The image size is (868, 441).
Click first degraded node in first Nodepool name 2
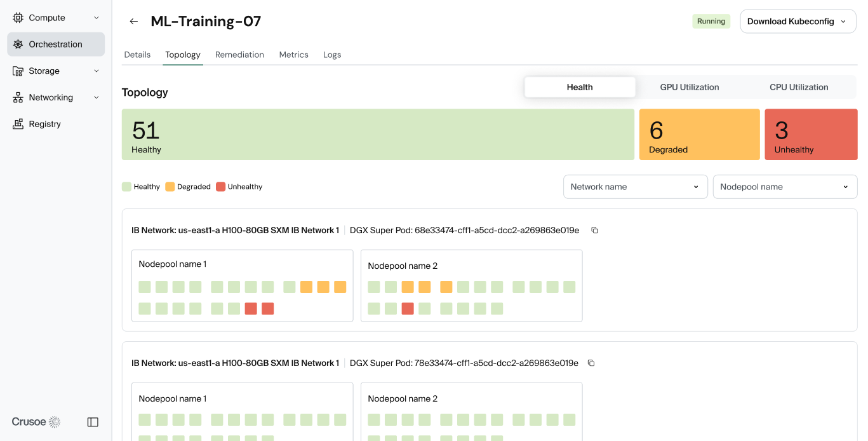coord(408,287)
